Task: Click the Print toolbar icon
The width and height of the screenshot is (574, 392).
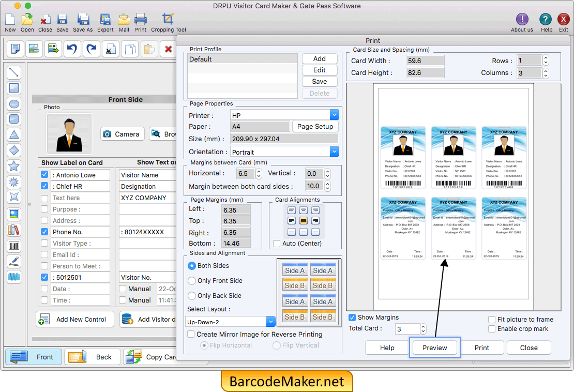Action: point(141,20)
